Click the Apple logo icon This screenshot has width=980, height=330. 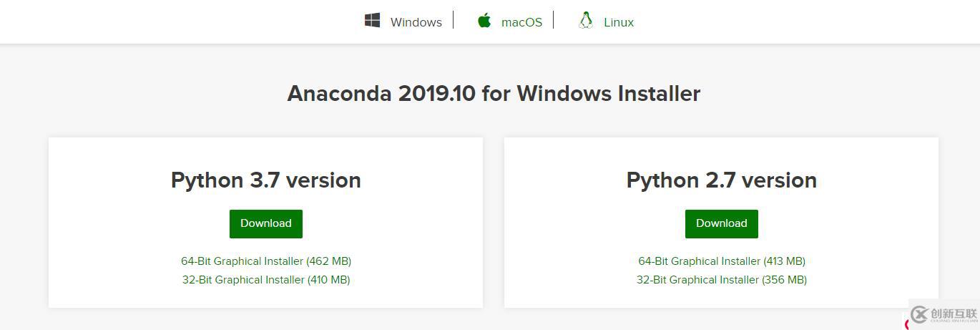(x=484, y=21)
